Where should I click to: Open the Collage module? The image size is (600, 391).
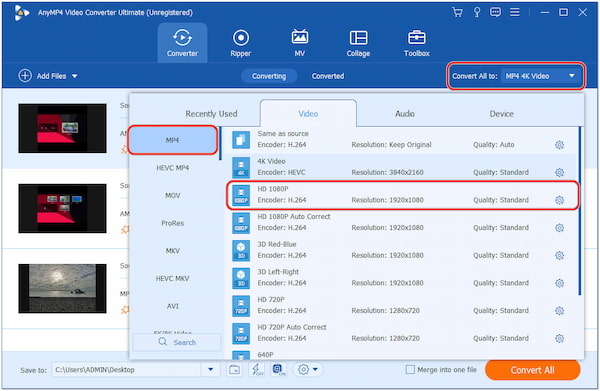[x=358, y=43]
